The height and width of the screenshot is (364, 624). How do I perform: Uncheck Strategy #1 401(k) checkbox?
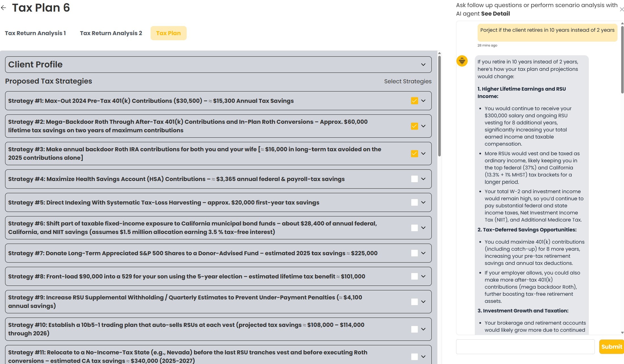[414, 101]
